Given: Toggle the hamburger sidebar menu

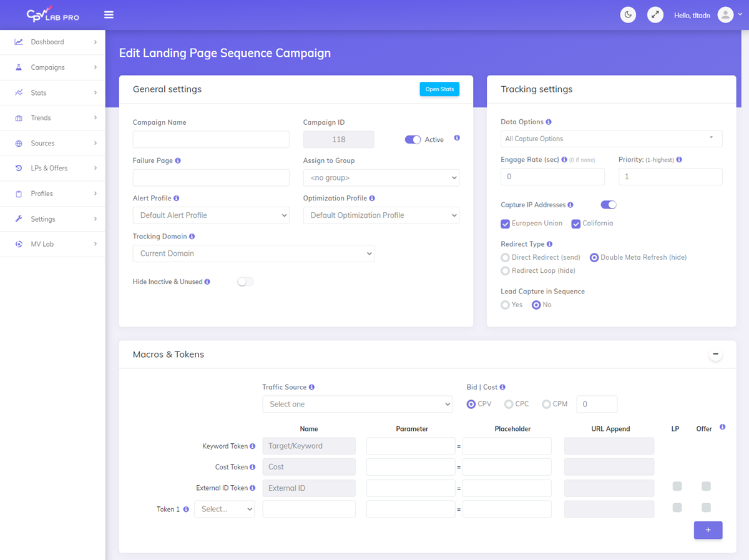Looking at the screenshot, I should click(x=109, y=14).
